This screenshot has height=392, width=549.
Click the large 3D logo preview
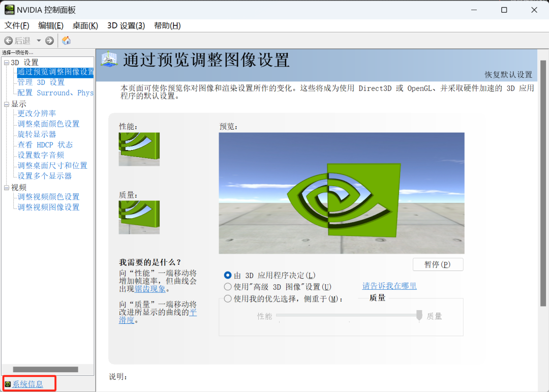[x=342, y=193]
